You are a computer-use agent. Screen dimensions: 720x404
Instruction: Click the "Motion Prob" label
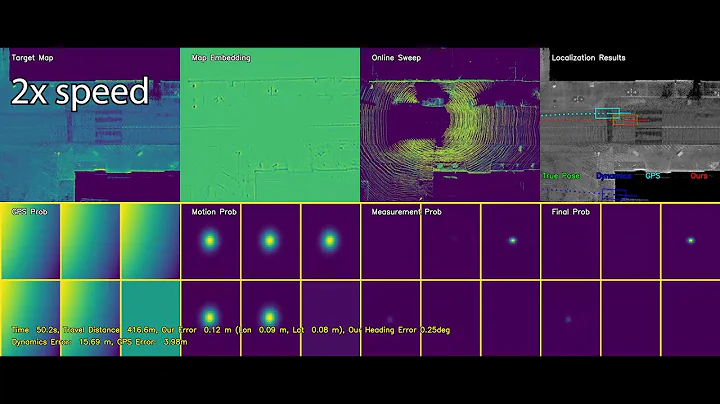coord(214,212)
